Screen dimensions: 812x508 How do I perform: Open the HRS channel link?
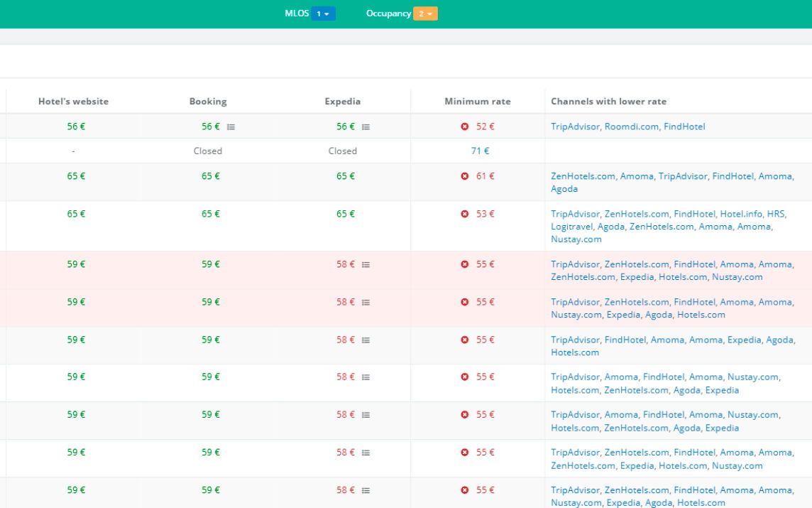coord(776,214)
